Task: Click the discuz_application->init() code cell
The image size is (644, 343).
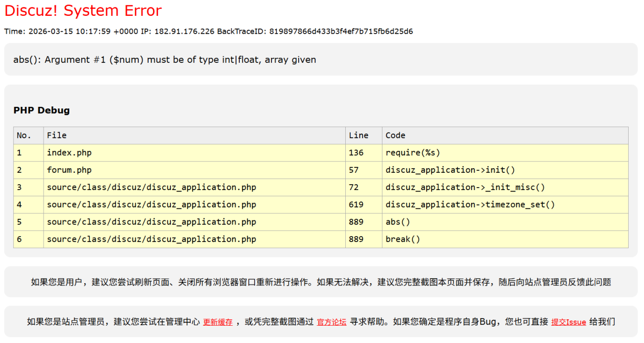Action: 505,170
